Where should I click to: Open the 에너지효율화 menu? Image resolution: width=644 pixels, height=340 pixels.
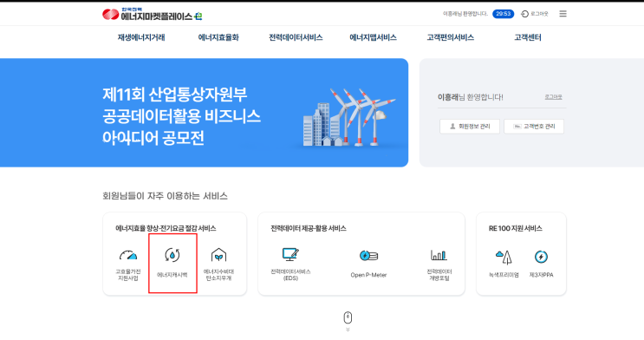tap(218, 37)
